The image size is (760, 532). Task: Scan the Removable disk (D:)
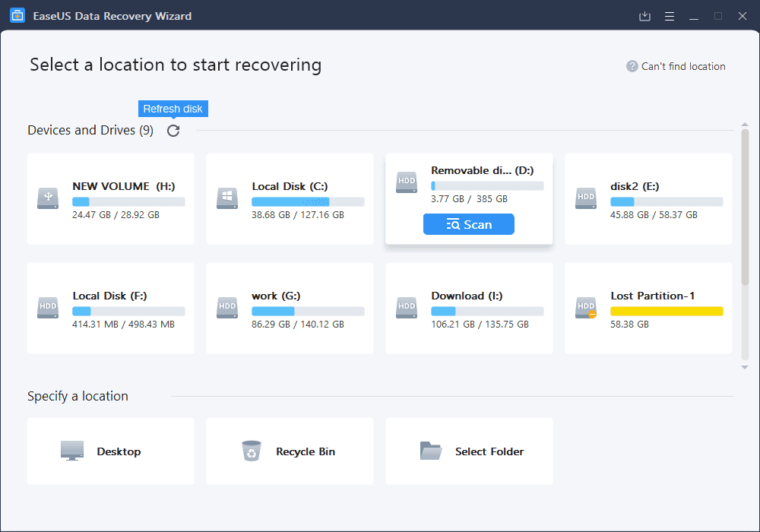point(468,224)
